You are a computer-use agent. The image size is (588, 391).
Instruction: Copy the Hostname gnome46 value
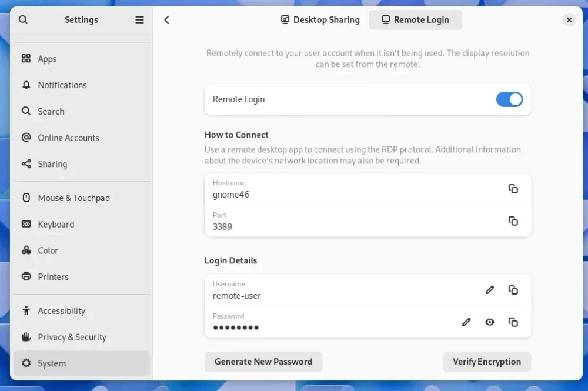513,189
